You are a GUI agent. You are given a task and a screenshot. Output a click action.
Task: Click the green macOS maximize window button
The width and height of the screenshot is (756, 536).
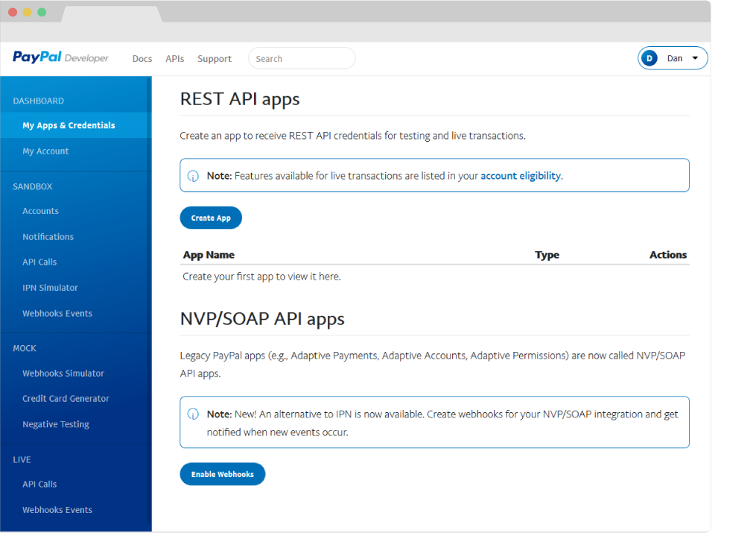(42, 12)
